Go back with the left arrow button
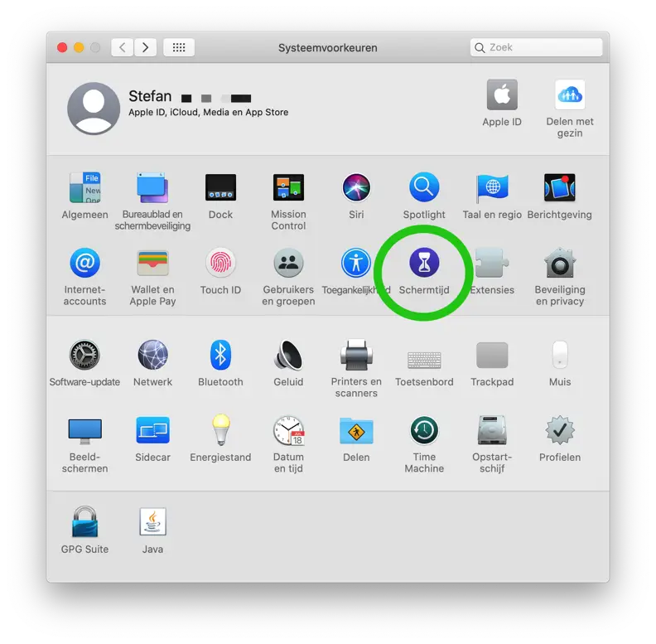Screen dimensions: 656x644 [x=122, y=47]
